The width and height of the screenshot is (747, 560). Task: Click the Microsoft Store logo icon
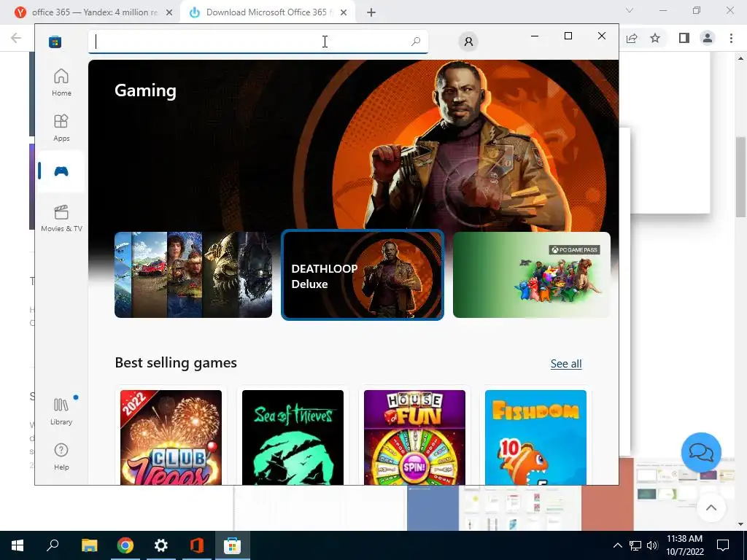pyautogui.click(x=55, y=42)
